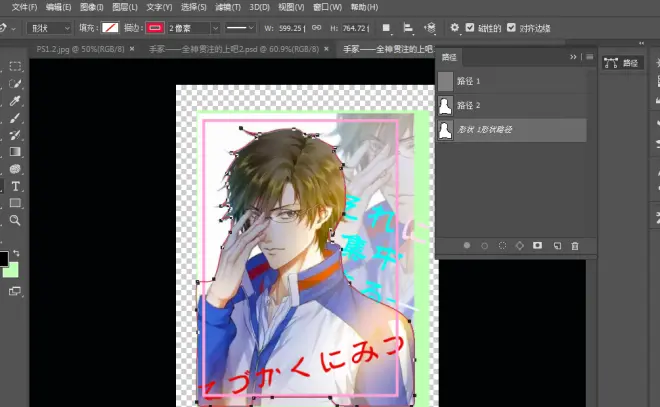Viewport: 660px width, 407px height.
Task: Select the History Brush tool
Action: click(x=15, y=135)
